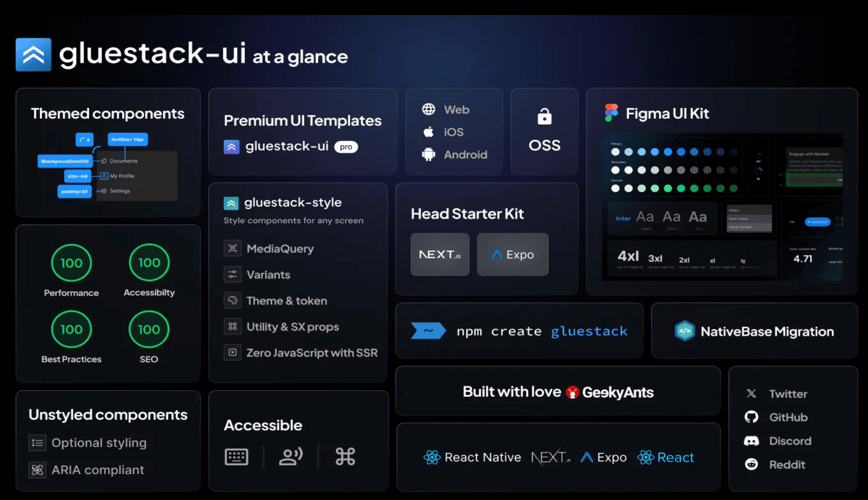This screenshot has height=500, width=868.
Task: Click the command key symbol icon
Action: pos(345,457)
